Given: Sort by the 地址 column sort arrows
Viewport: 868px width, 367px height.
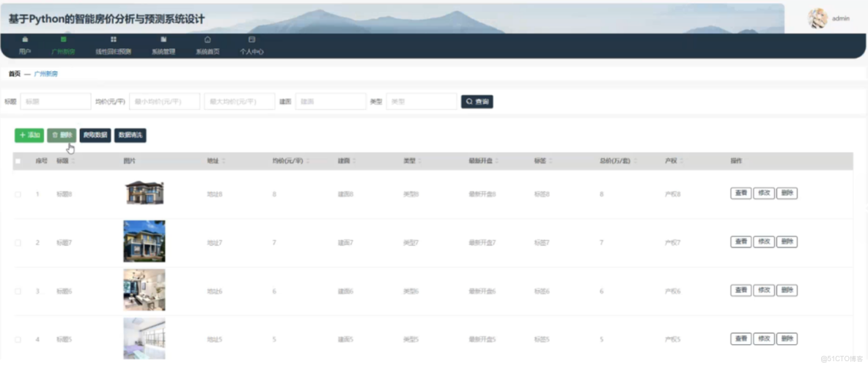Looking at the screenshot, I should coord(223,161).
